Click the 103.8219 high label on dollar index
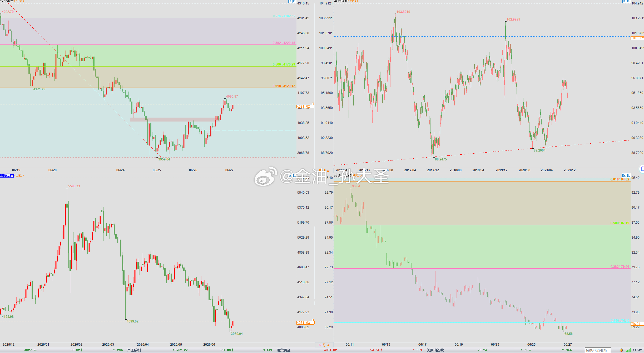 tap(403, 12)
